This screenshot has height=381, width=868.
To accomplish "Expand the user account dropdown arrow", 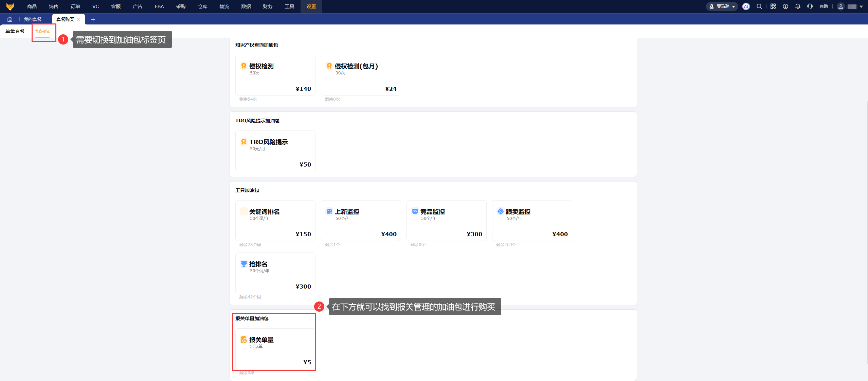I will click(x=861, y=6).
